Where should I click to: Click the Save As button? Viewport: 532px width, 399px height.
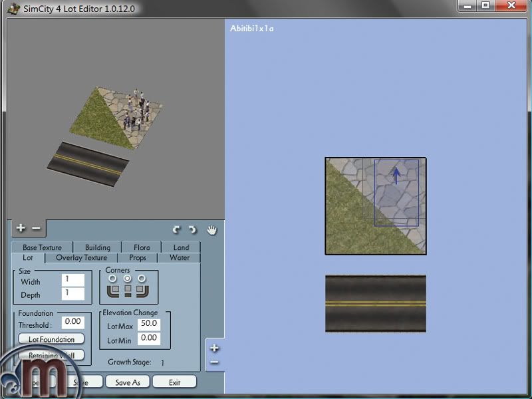[x=128, y=382]
